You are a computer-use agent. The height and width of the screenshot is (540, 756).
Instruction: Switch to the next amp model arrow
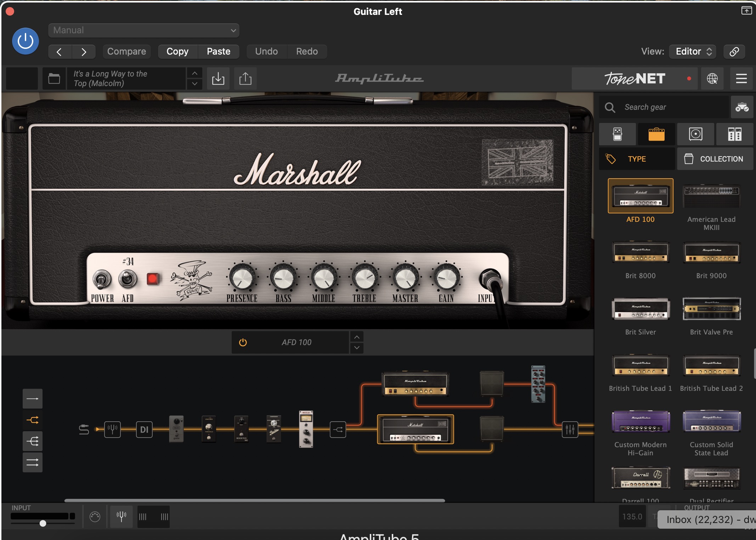357,348
